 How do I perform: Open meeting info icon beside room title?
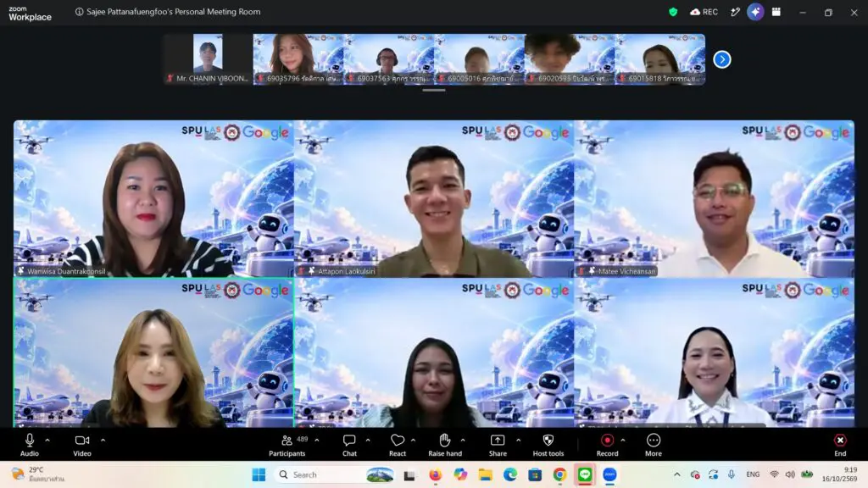[79, 12]
